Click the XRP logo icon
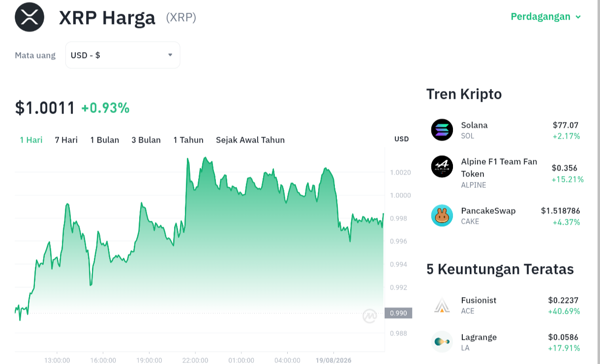 point(30,17)
